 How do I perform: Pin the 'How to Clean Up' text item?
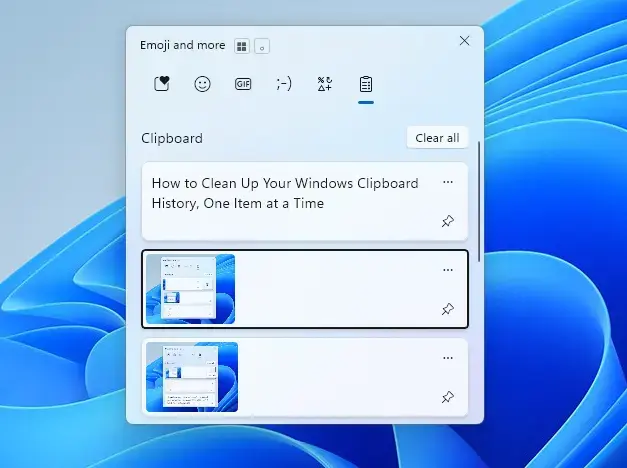[x=448, y=221]
